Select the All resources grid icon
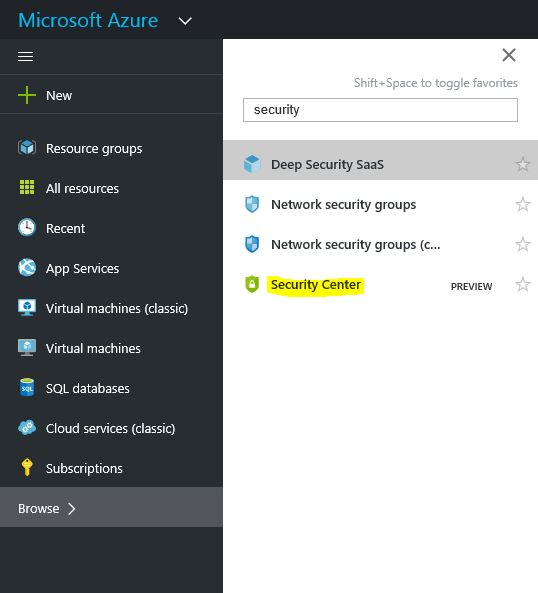 point(27,187)
